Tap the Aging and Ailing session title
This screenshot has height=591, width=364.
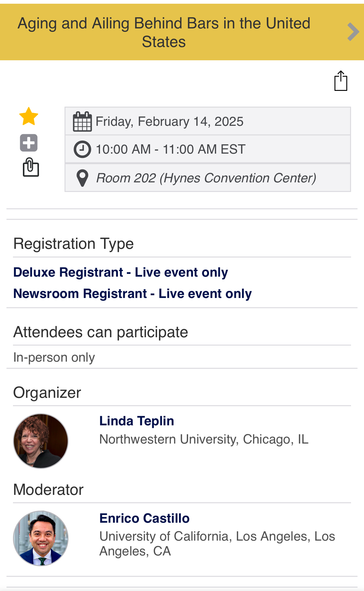point(164,32)
